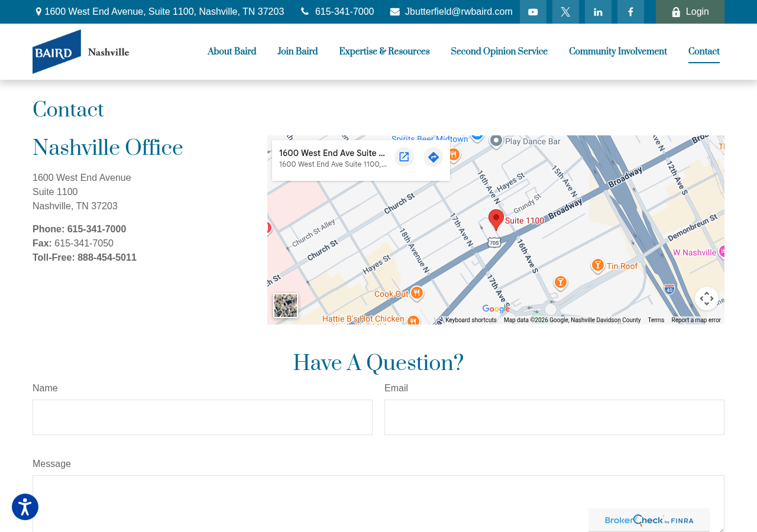Click the red Suite 1100 map pin
The image size is (757, 532).
(x=496, y=220)
